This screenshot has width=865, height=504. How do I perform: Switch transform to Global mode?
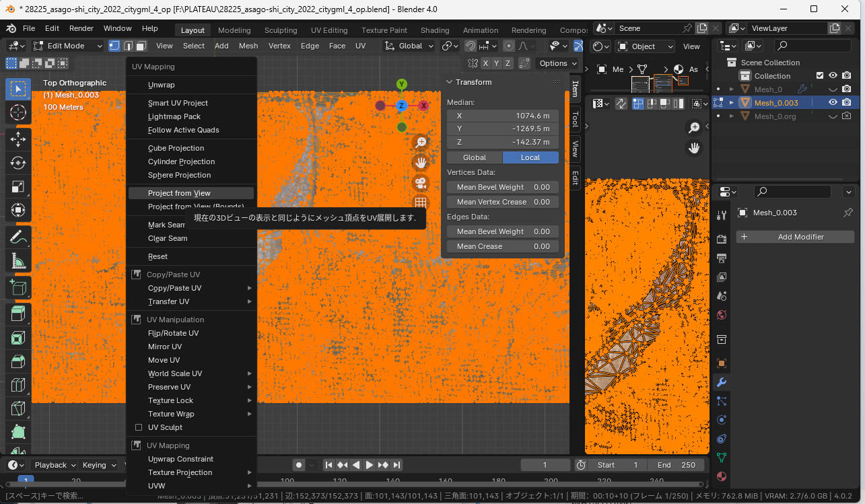pos(475,157)
